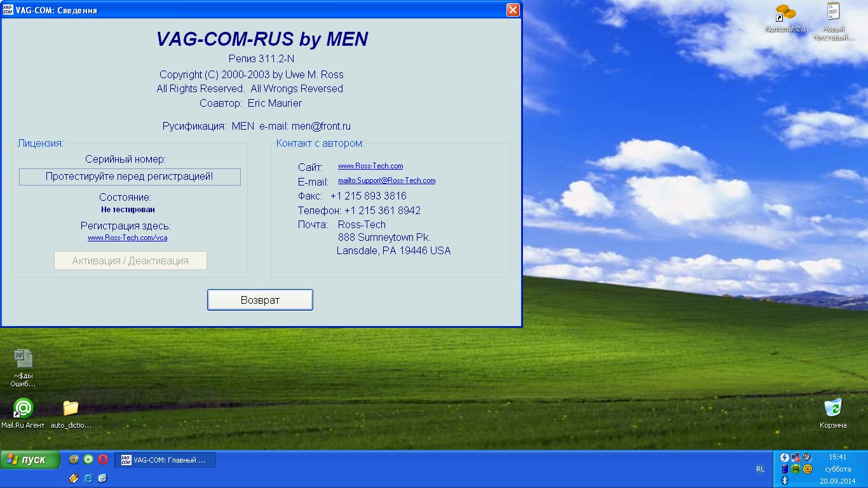This screenshot has width=868, height=488.
Task: Close the VAG-COM Сведения dialog
Action: click(x=513, y=10)
